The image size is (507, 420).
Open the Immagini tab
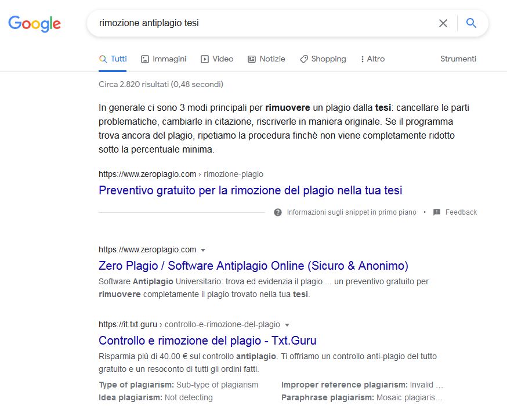pos(164,59)
